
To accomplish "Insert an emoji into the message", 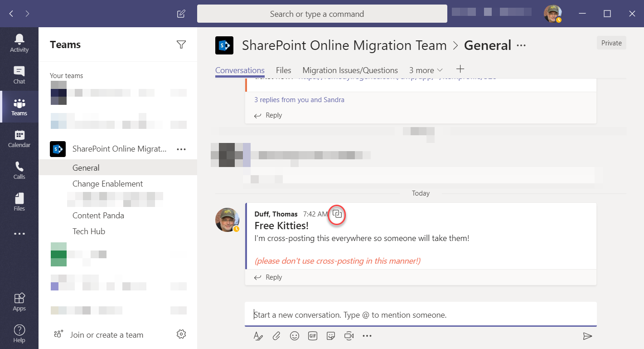I will pos(295,336).
